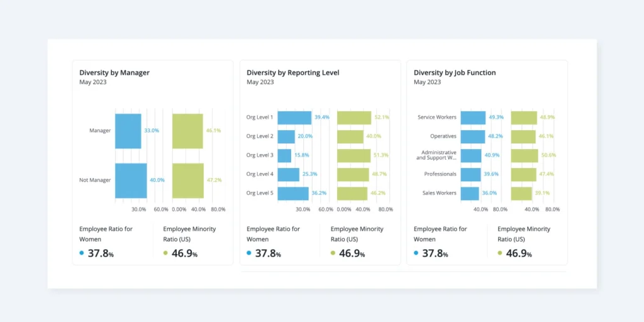Select the blue Service Workers bar

tap(473, 118)
